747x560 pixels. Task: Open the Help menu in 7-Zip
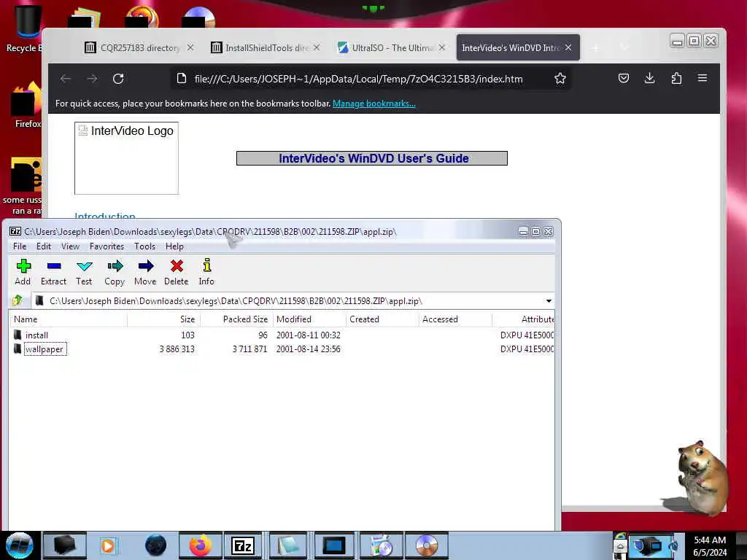click(x=174, y=246)
